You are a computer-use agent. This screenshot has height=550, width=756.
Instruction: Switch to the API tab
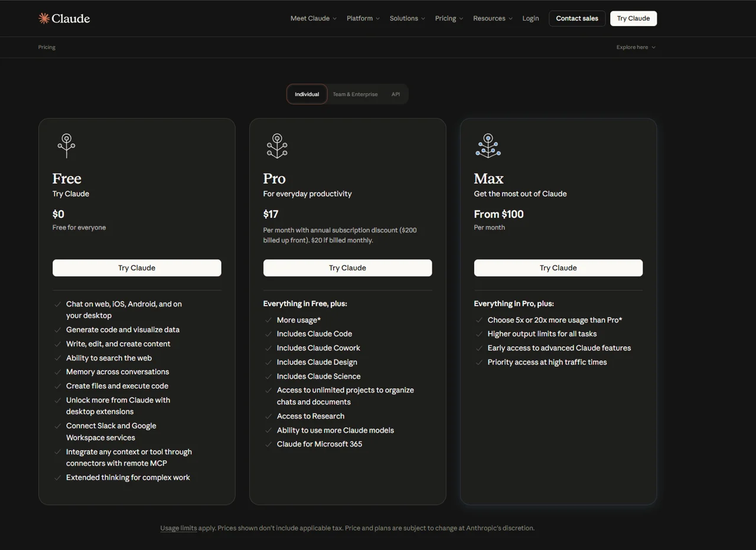point(396,94)
